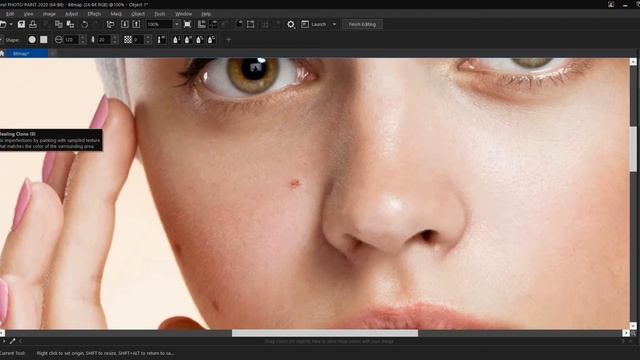Click the Redo arrow icon
The width and height of the screenshot is (640, 360).
(x=96, y=24)
